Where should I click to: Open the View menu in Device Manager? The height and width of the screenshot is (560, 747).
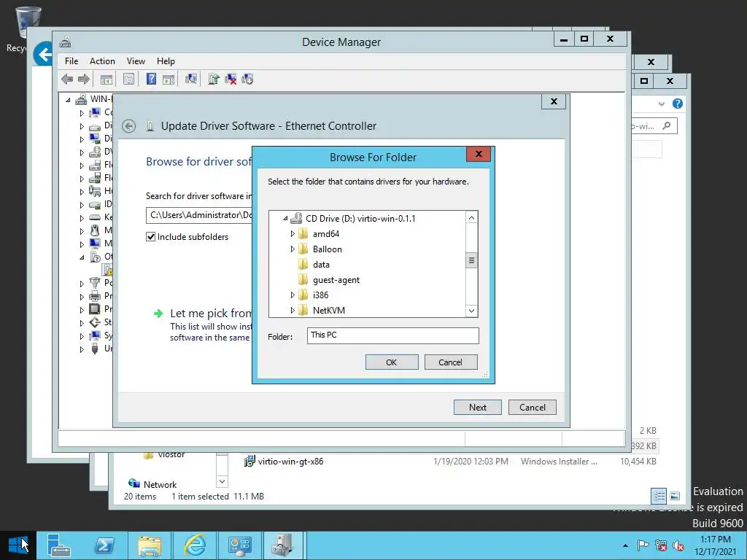coord(136,61)
